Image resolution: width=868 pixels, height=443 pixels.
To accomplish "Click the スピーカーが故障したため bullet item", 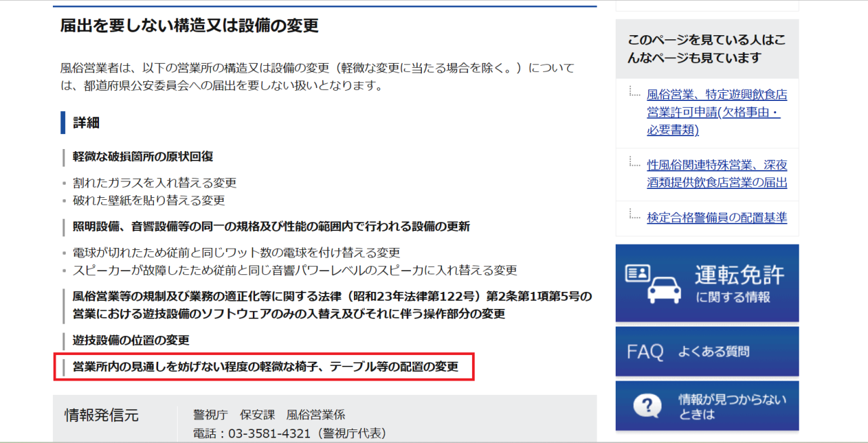I will click(294, 270).
